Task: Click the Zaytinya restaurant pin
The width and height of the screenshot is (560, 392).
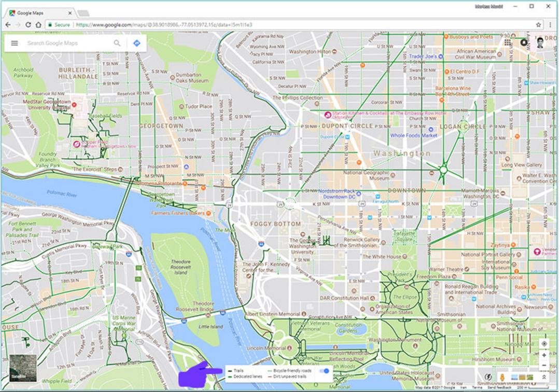Action: click(513, 245)
